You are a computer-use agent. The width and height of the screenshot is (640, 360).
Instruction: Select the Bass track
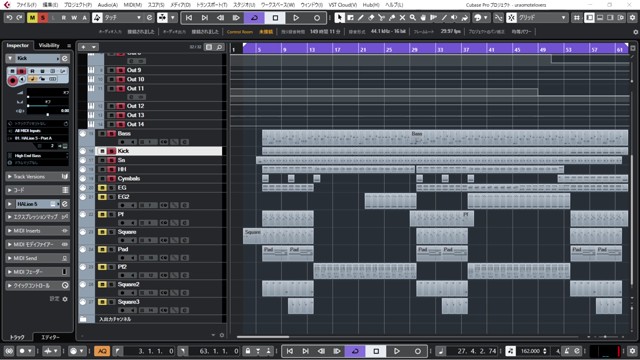click(124, 133)
